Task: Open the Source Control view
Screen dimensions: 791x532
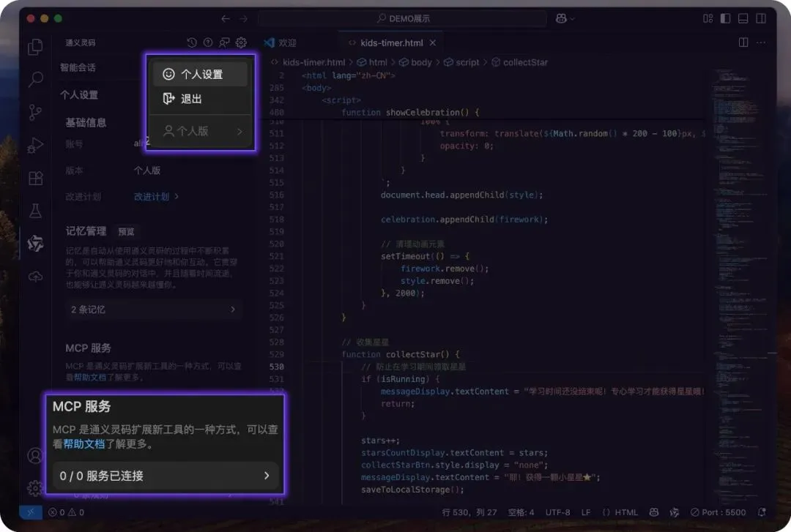Action: pyautogui.click(x=35, y=112)
